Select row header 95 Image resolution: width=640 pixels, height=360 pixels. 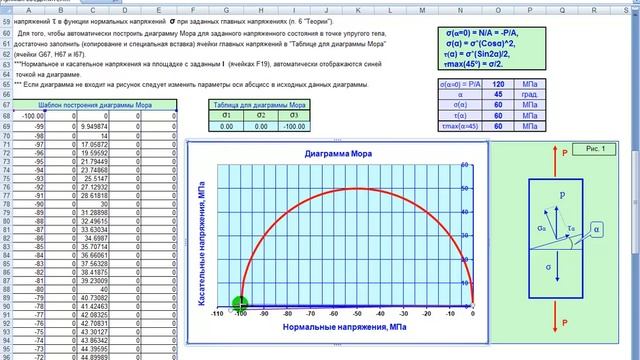(6, 349)
